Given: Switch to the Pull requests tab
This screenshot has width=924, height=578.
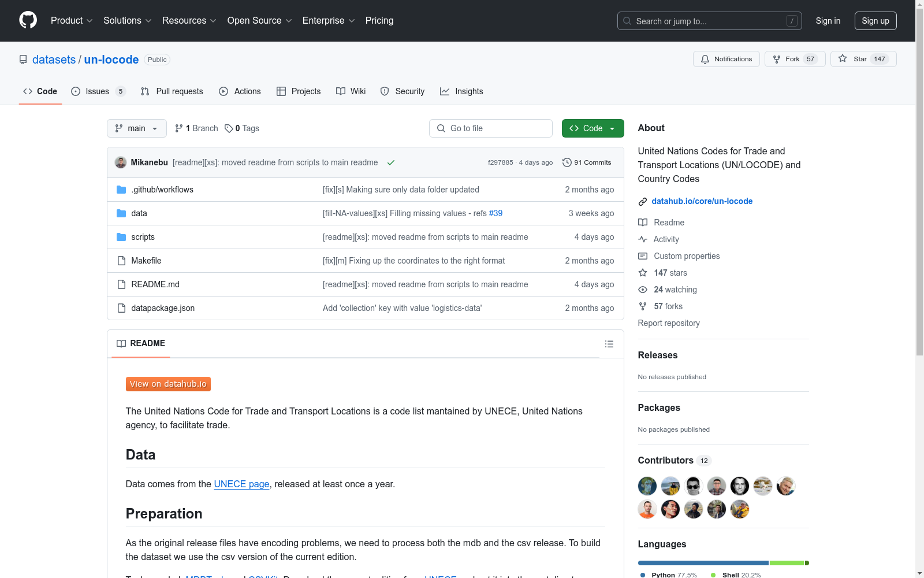Looking at the screenshot, I should tap(172, 91).
